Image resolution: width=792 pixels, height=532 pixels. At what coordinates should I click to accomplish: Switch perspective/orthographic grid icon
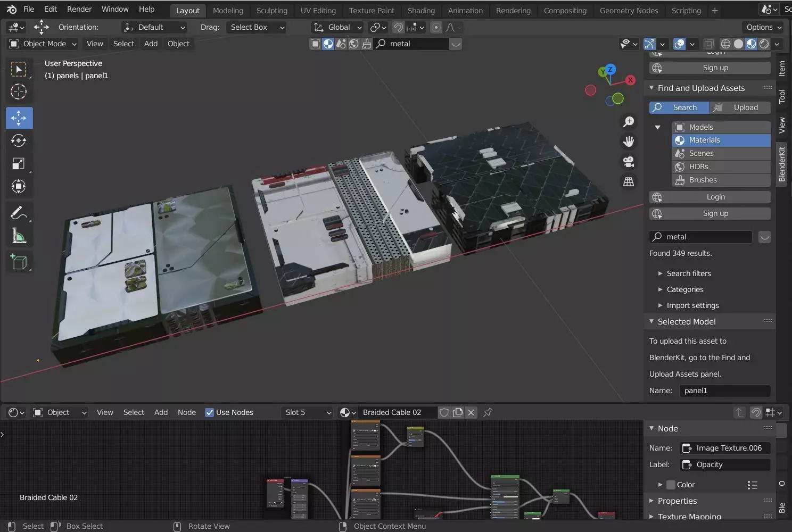(x=629, y=182)
